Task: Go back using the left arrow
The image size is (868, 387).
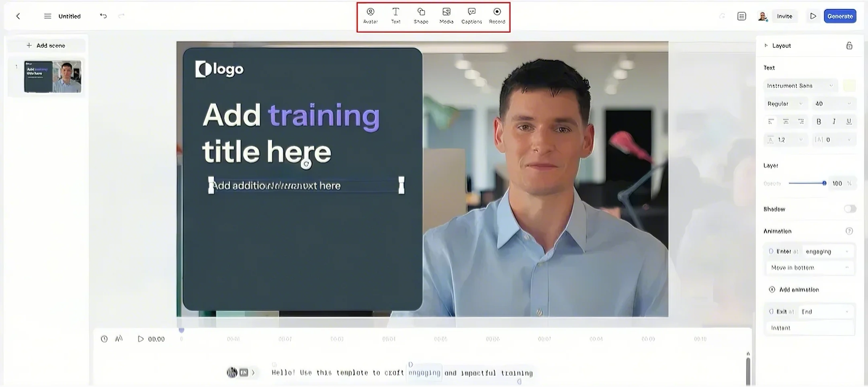Action: tap(18, 16)
